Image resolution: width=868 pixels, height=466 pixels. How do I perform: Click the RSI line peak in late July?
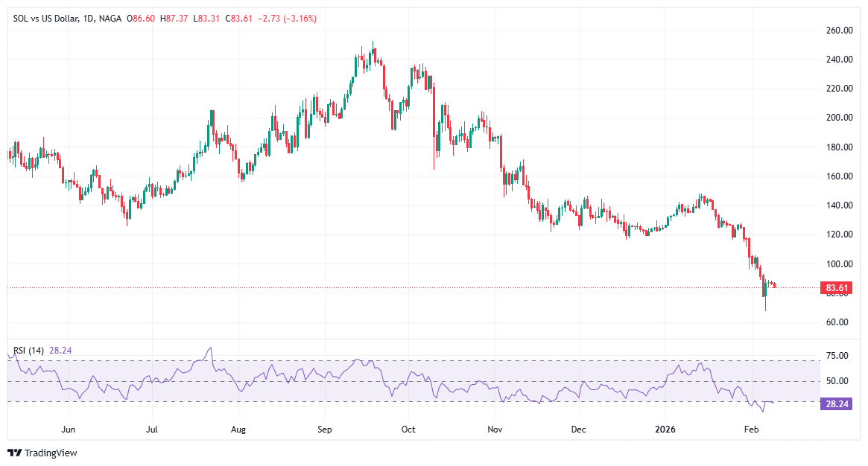210,348
